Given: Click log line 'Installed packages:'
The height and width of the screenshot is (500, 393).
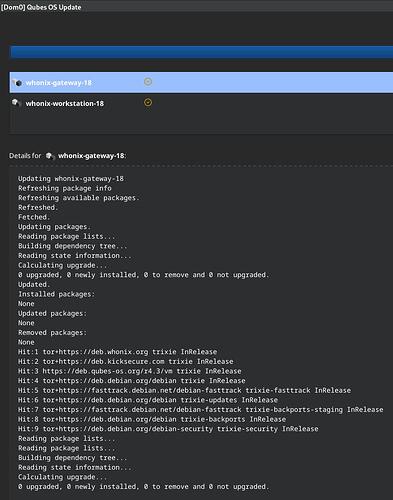Looking at the screenshot, I should pos(56,294).
